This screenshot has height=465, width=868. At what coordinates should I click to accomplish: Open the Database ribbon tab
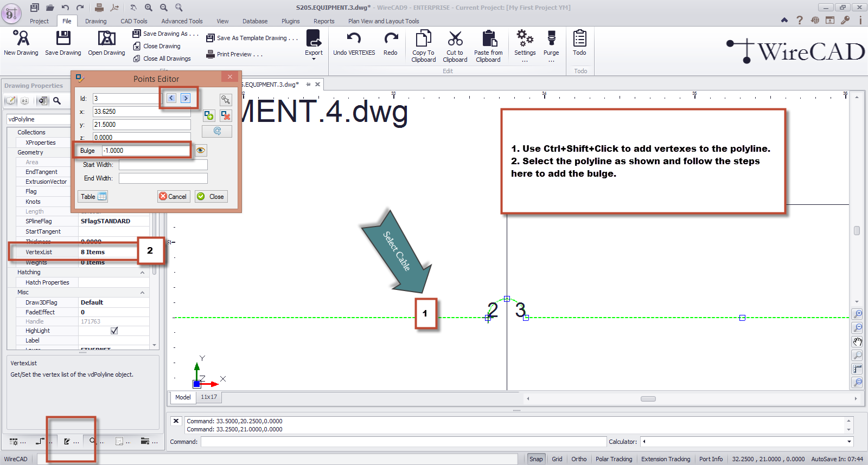(x=255, y=21)
